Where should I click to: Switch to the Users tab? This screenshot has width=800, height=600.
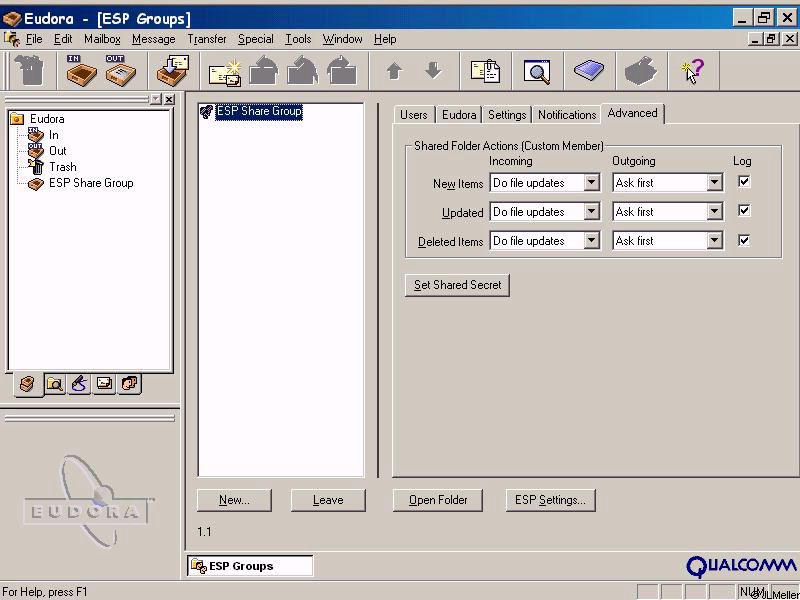coord(413,115)
